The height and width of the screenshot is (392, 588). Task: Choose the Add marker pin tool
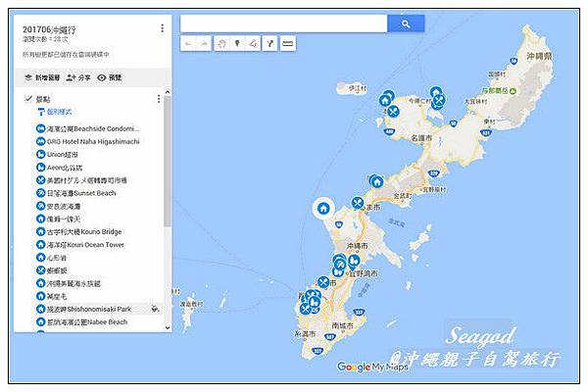pos(237,43)
